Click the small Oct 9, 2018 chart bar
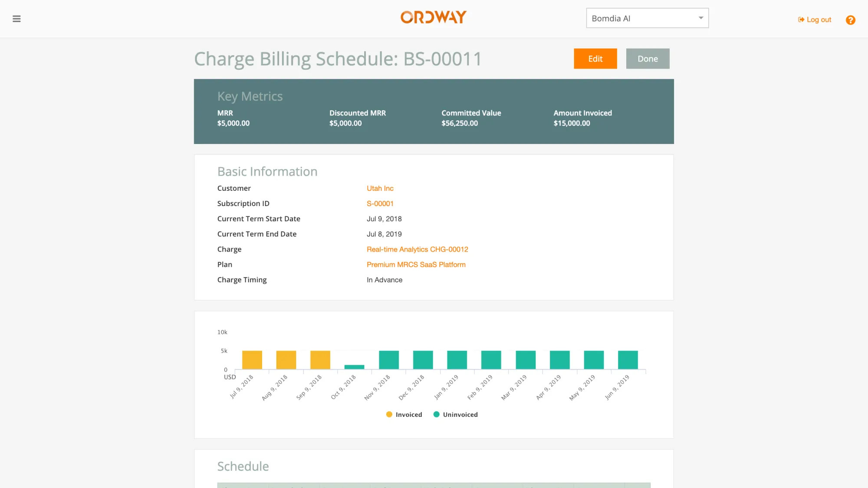 [x=354, y=367]
